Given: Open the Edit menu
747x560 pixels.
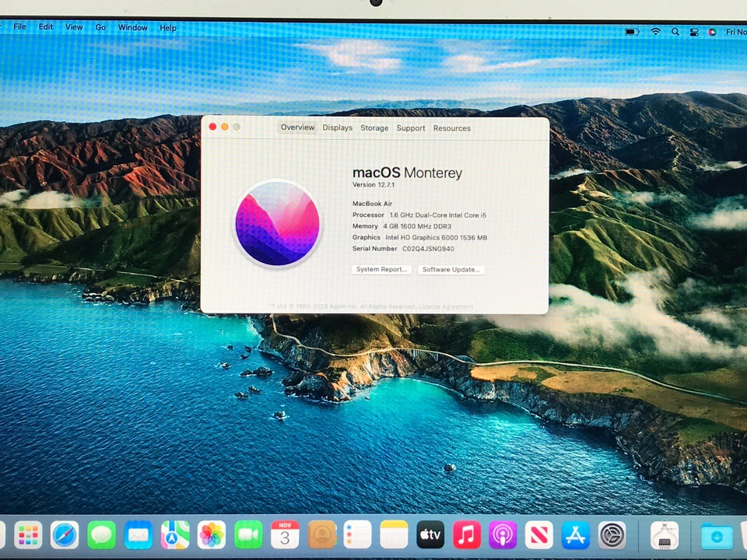Looking at the screenshot, I should [x=46, y=26].
